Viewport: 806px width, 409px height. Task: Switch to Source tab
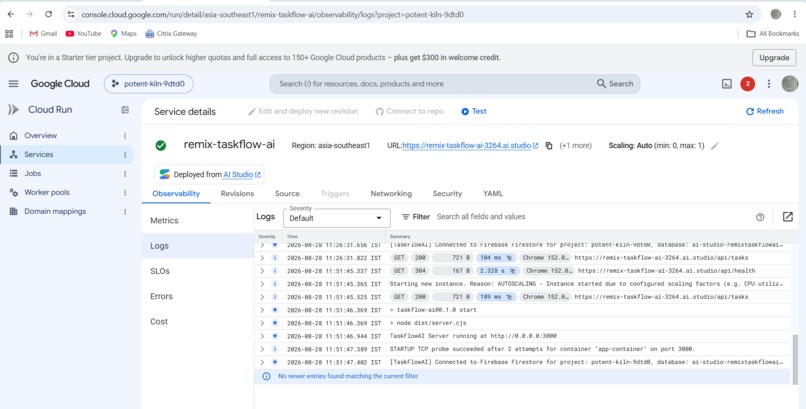(x=287, y=194)
